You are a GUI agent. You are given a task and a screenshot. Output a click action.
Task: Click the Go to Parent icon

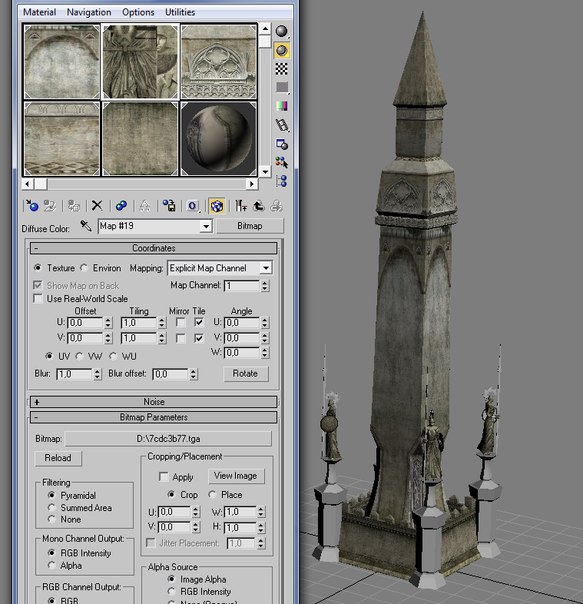click(259, 206)
